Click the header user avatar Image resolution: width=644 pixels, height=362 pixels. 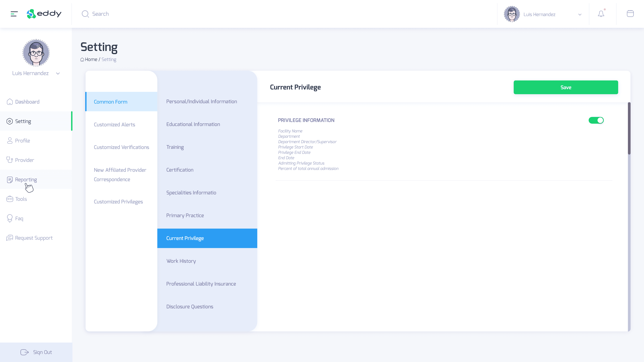[x=512, y=14]
